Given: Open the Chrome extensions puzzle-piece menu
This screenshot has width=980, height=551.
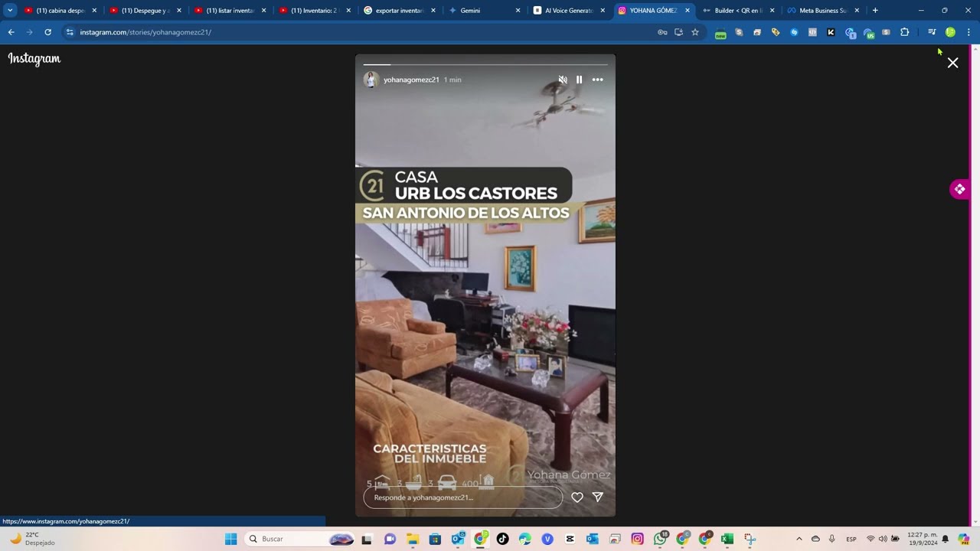Looking at the screenshot, I should [x=905, y=32].
